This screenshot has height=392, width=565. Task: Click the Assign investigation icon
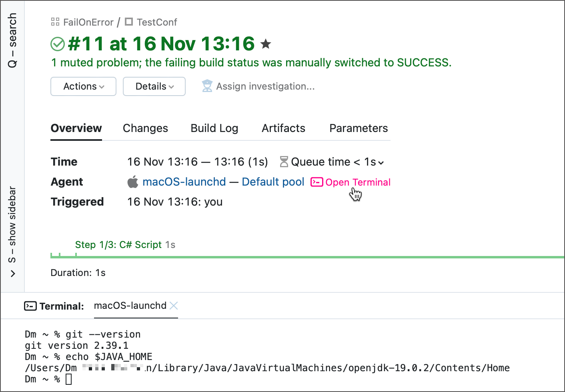[x=207, y=86]
